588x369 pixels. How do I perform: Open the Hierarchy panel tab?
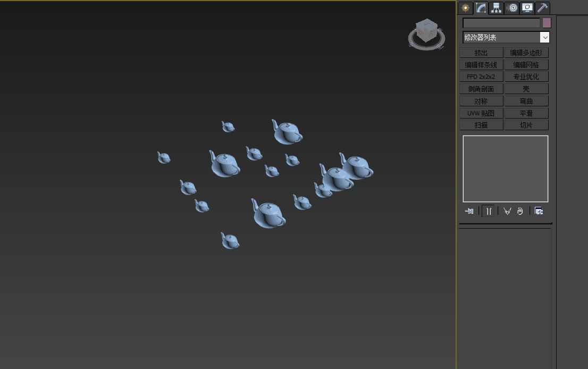[x=496, y=8]
